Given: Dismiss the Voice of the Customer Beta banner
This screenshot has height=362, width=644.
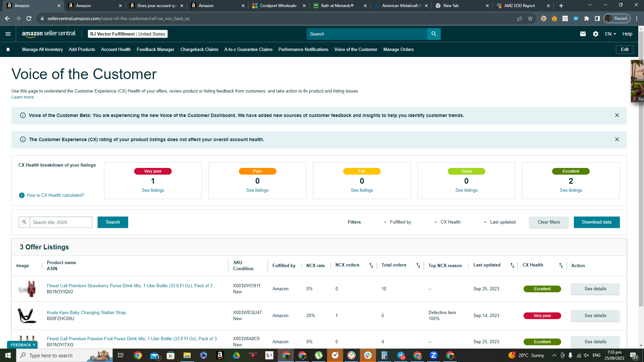Looking at the screenshot, I should click(617, 115).
